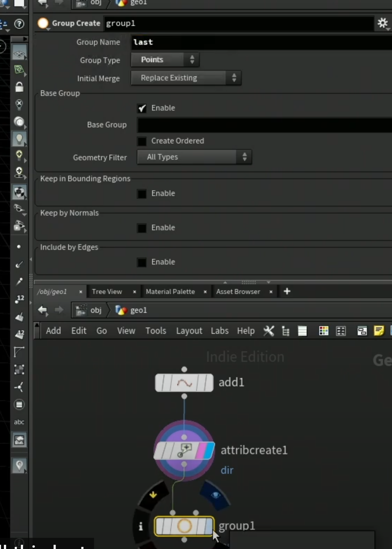
Task: Click the back arrow in network path bar
Action: click(43, 310)
